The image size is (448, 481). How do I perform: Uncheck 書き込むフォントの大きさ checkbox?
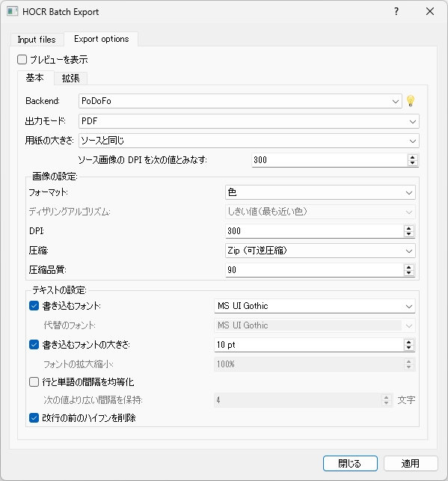coord(34,345)
